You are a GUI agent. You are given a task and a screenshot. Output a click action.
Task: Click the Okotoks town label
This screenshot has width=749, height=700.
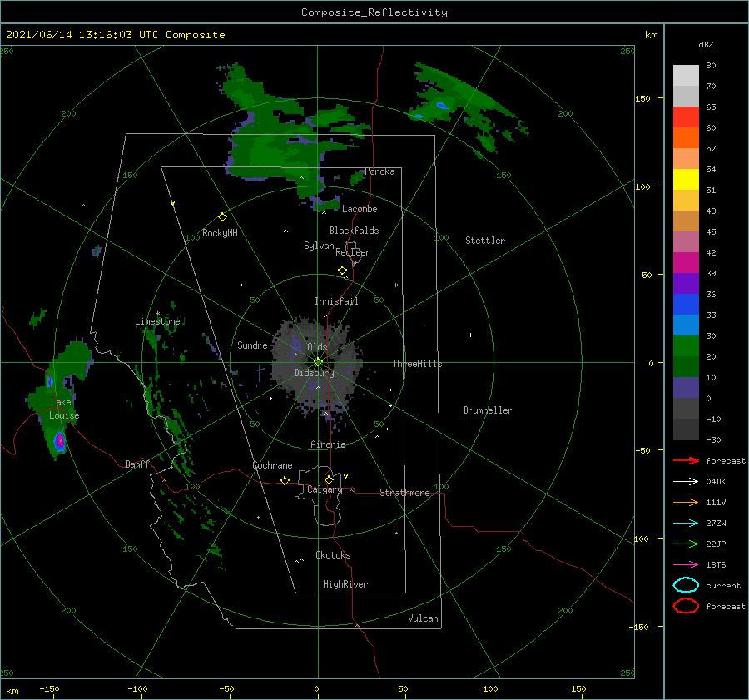coord(333,555)
